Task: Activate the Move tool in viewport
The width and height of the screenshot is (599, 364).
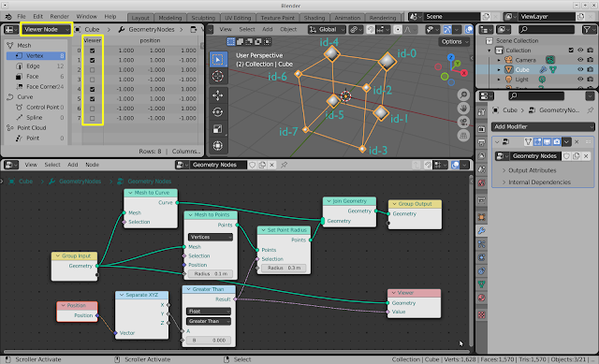Action: (x=218, y=95)
